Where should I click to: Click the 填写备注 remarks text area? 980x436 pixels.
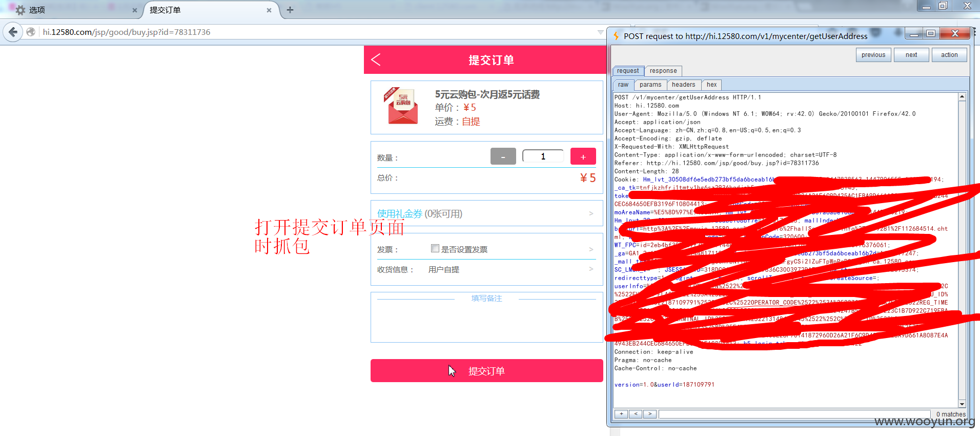487,318
